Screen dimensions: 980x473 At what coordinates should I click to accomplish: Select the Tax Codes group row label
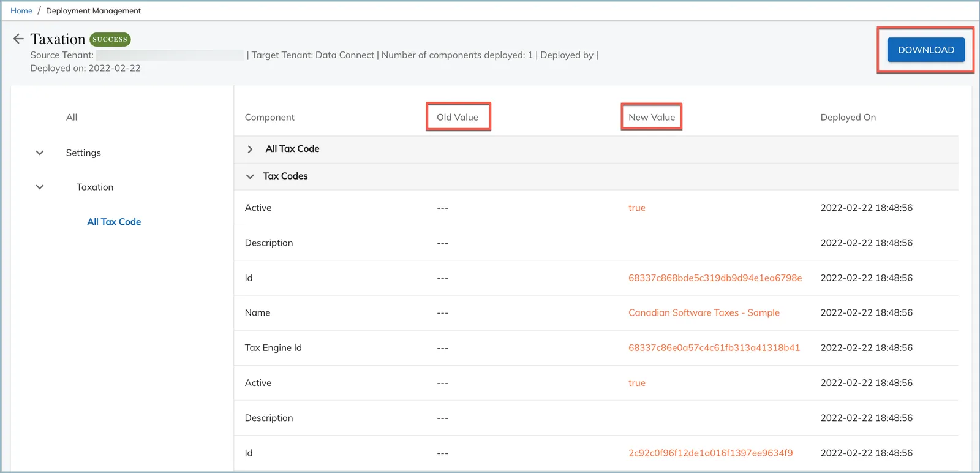tap(285, 176)
